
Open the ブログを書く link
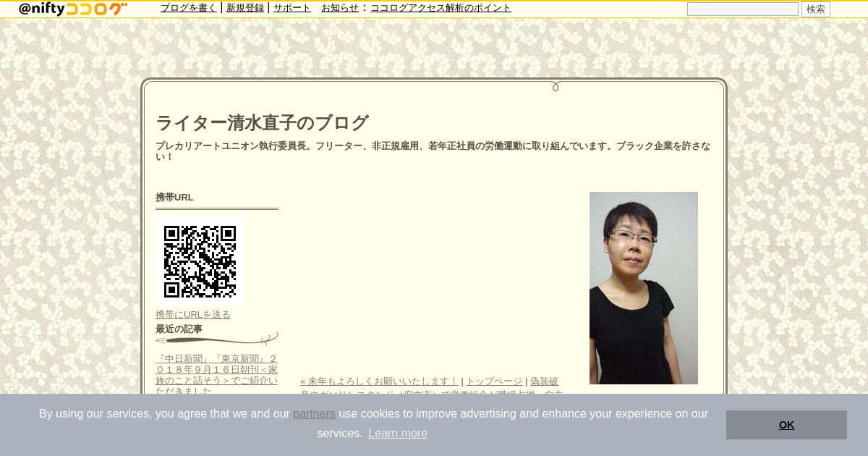189,8
